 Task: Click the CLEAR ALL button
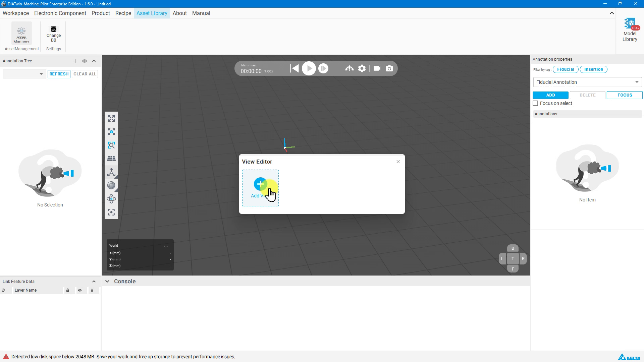(x=85, y=74)
